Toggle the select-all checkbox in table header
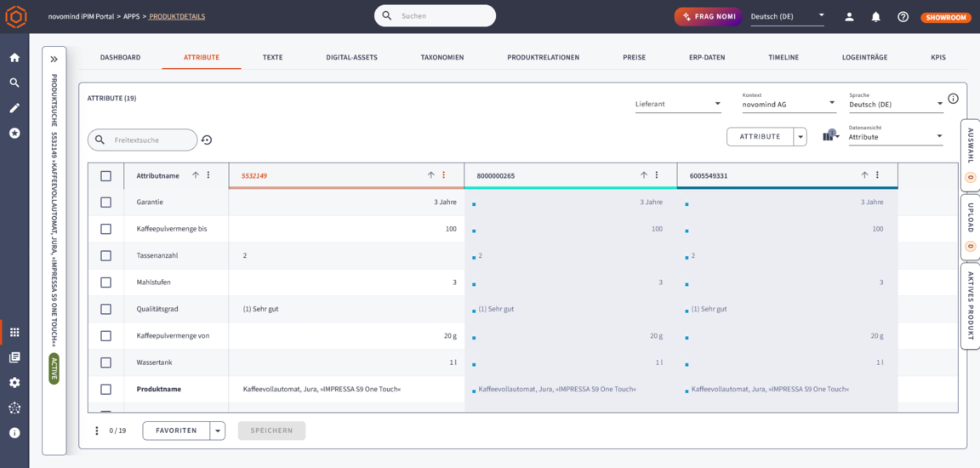Image resolution: width=980 pixels, height=468 pixels. (105, 176)
